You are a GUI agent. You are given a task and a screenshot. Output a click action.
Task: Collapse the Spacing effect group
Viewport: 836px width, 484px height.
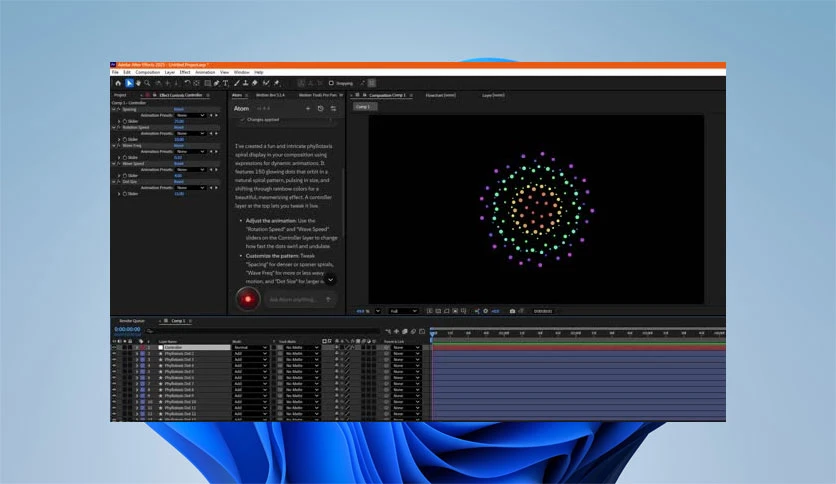point(114,109)
